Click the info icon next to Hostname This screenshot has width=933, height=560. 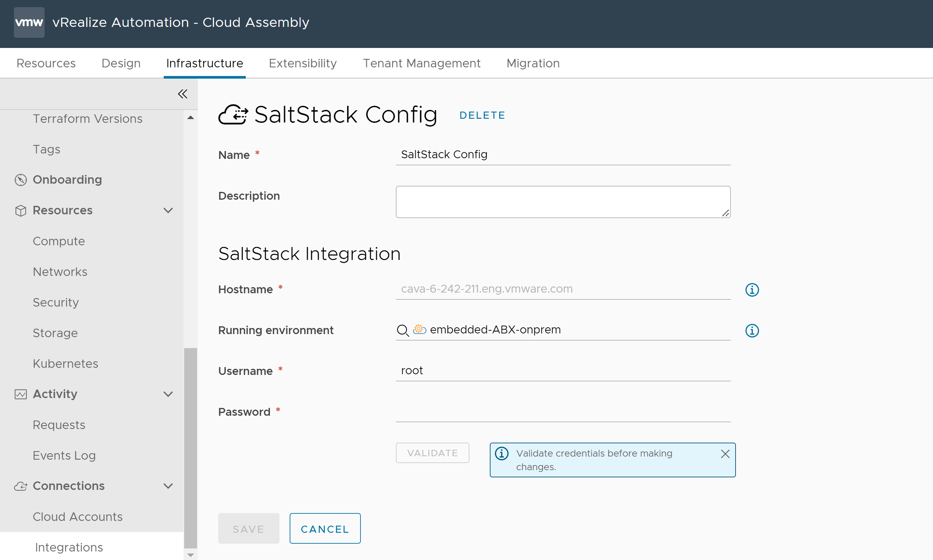click(x=752, y=289)
